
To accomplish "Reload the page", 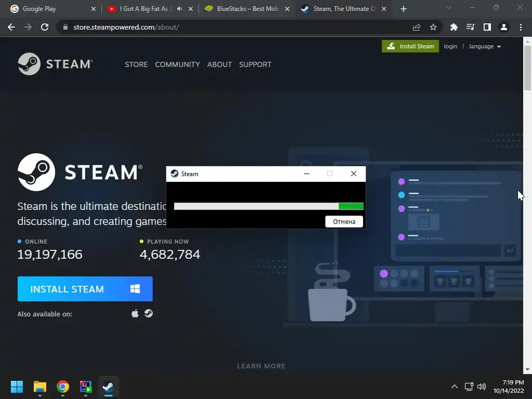I will (45, 27).
